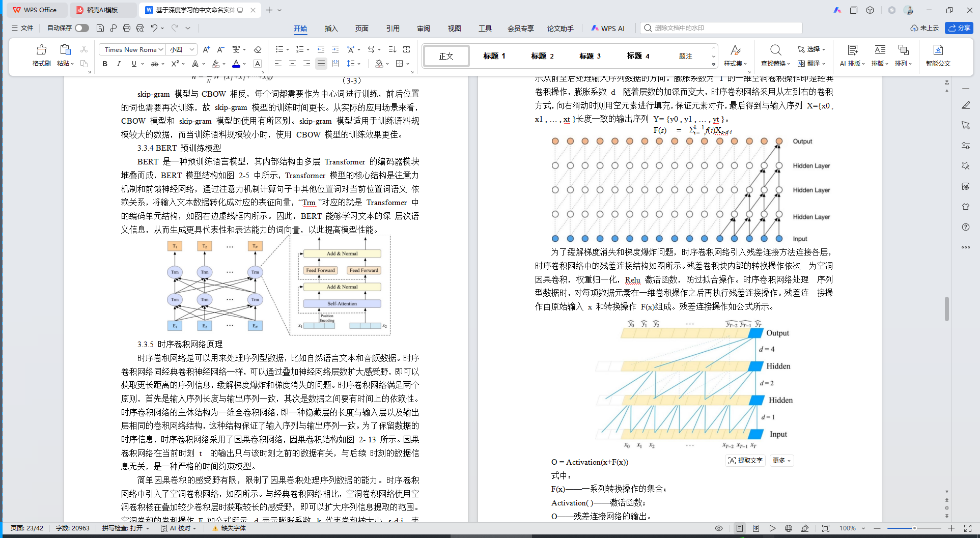Click the edit pen icon in right sidebar

pyautogui.click(x=966, y=105)
